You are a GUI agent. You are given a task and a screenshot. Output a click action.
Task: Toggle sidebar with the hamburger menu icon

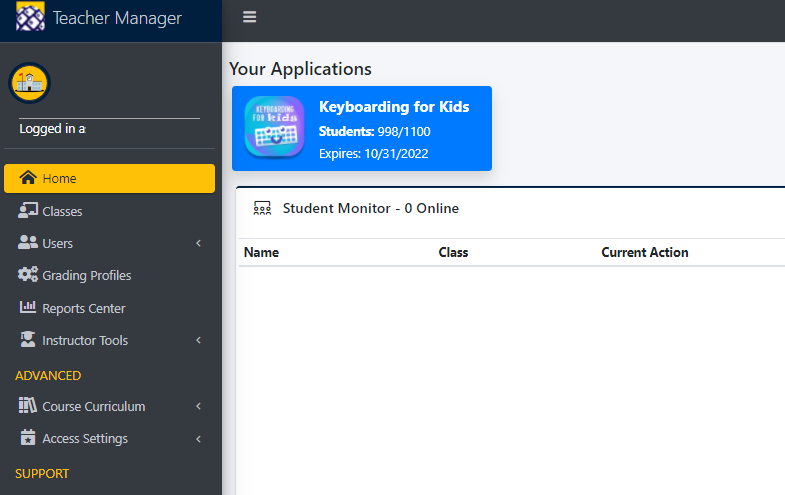[249, 17]
